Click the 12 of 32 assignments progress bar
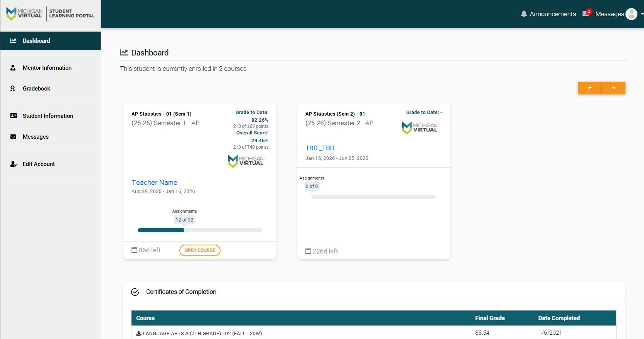 pos(200,230)
